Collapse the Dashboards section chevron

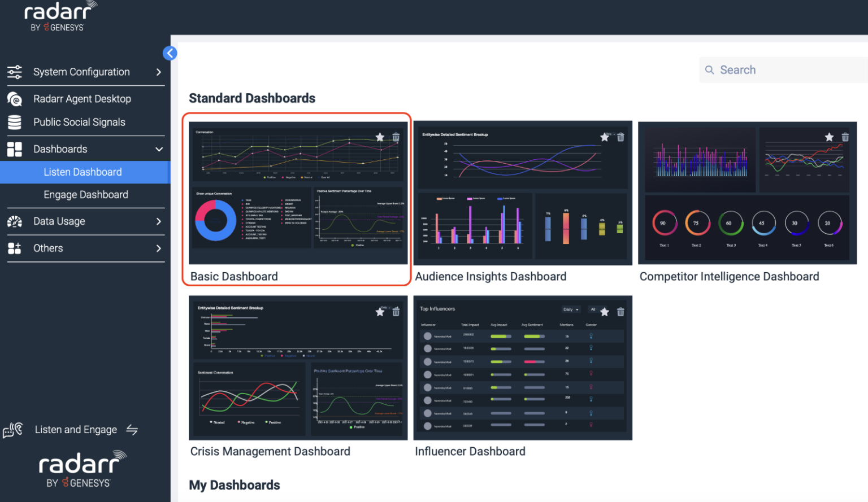coord(158,149)
